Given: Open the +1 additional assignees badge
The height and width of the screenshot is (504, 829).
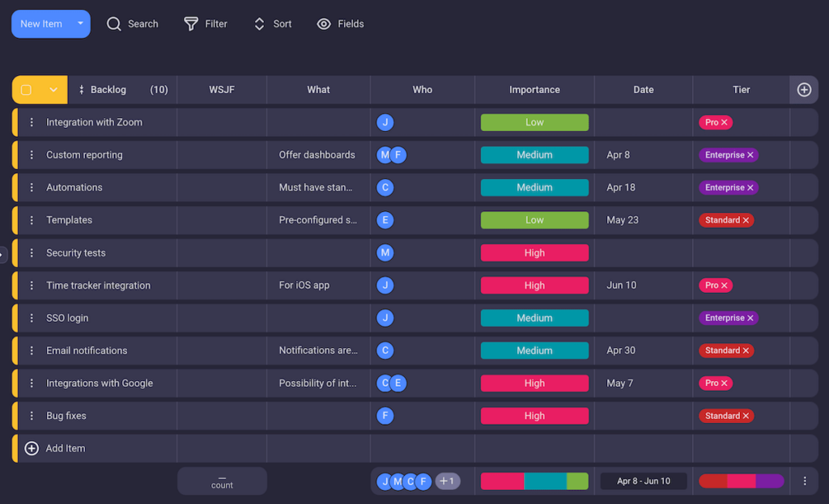Looking at the screenshot, I should (x=447, y=481).
